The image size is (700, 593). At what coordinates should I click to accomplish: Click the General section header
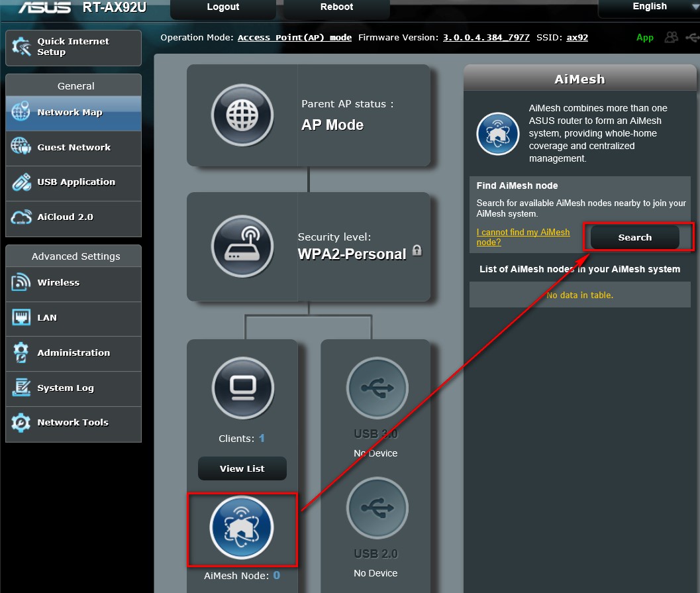74,85
